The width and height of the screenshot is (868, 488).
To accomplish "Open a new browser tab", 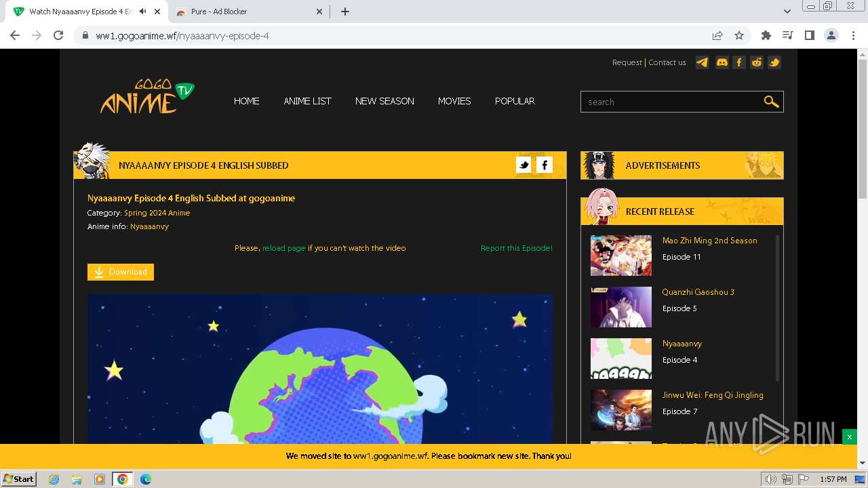I will (345, 12).
